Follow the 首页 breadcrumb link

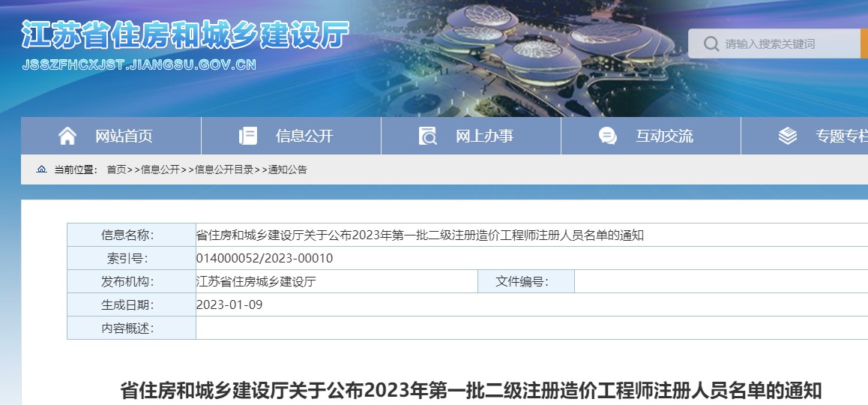116,169
